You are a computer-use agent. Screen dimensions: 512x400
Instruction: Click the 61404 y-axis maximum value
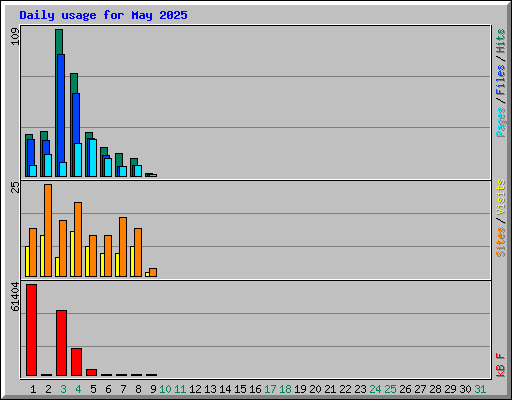pos(15,297)
